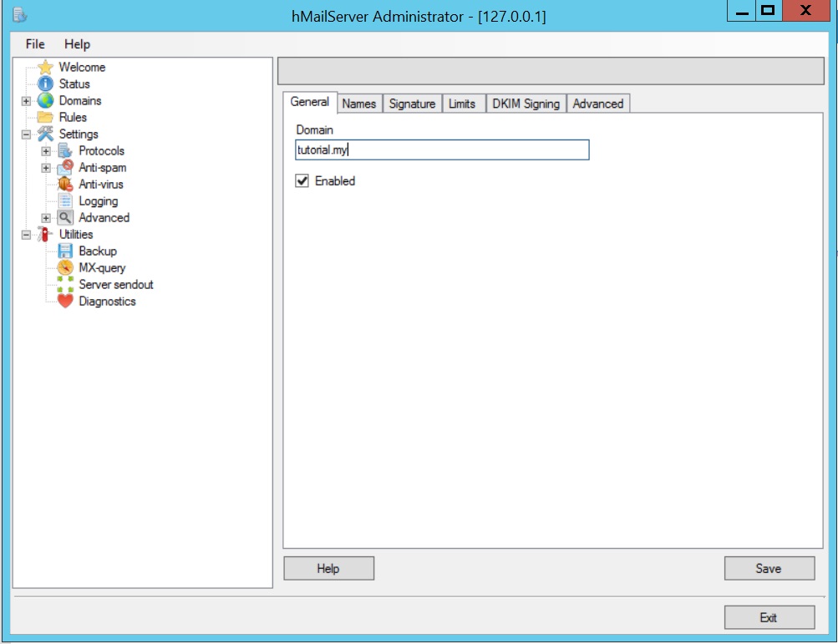Select the Welcome tree item label
838x644 pixels.
(x=83, y=68)
